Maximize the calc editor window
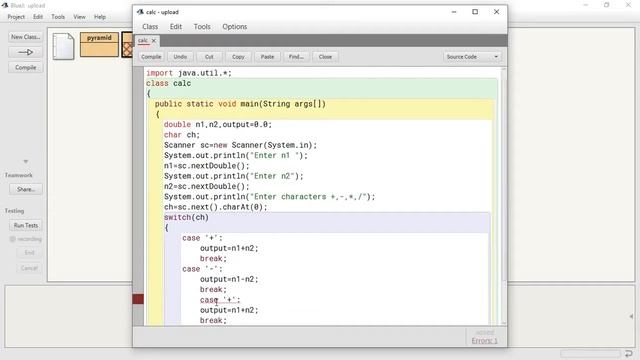 tap(475, 12)
